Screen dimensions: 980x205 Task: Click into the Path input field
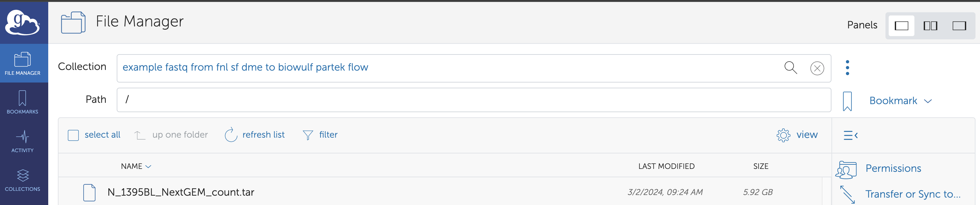(x=473, y=100)
